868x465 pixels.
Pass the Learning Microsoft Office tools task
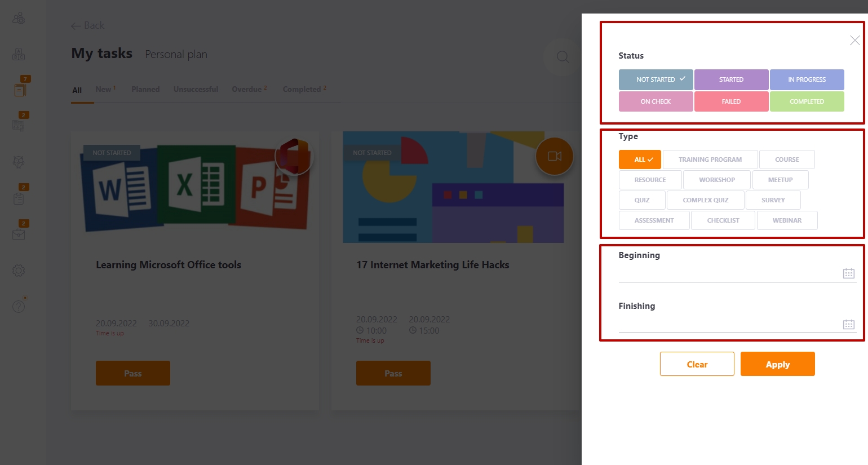click(133, 373)
